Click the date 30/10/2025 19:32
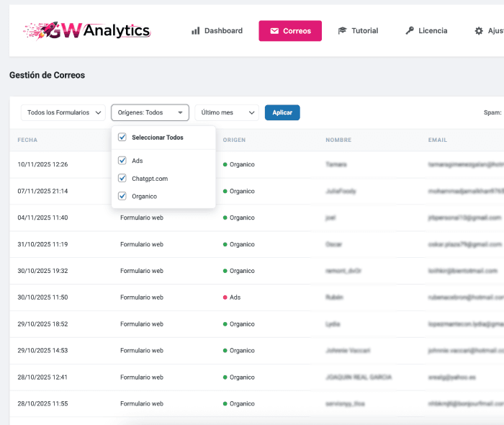This screenshot has height=425, width=504. (42, 271)
